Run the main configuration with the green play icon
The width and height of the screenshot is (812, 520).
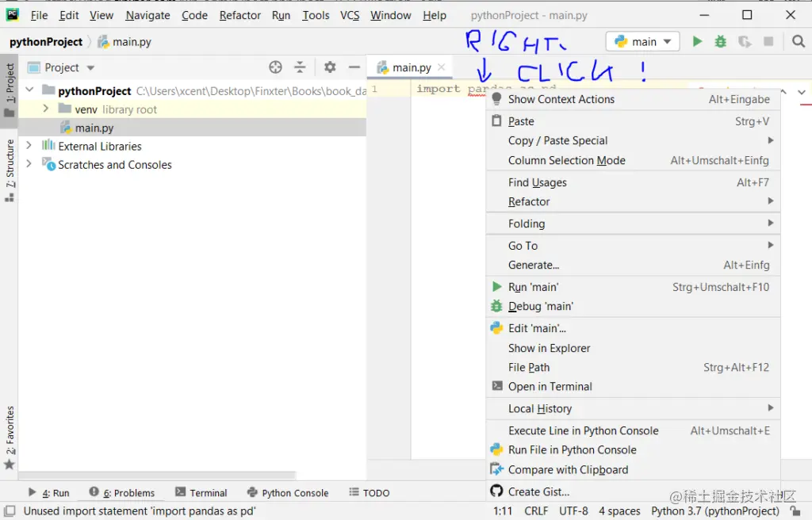(x=696, y=41)
